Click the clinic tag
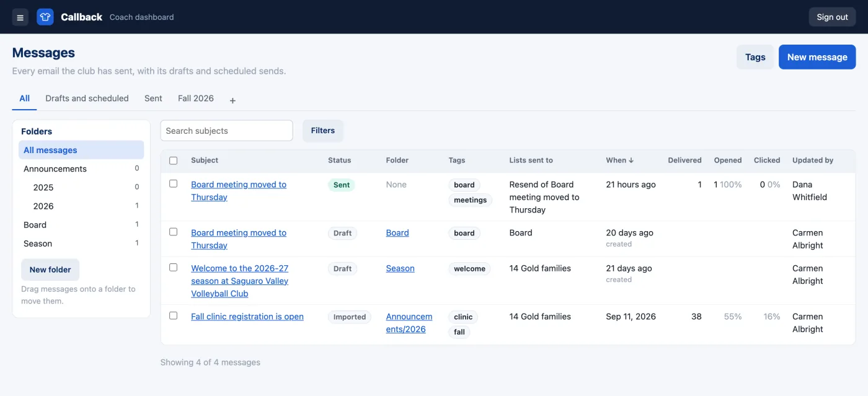Viewport: 868px width, 396px height. click(463, 317)
